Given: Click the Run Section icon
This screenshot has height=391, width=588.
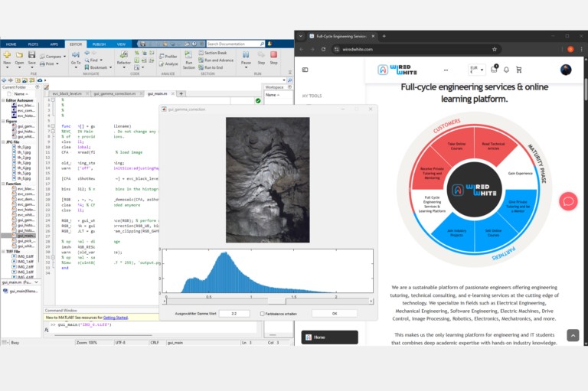Looking at the screenshot, I should (188, 55).
